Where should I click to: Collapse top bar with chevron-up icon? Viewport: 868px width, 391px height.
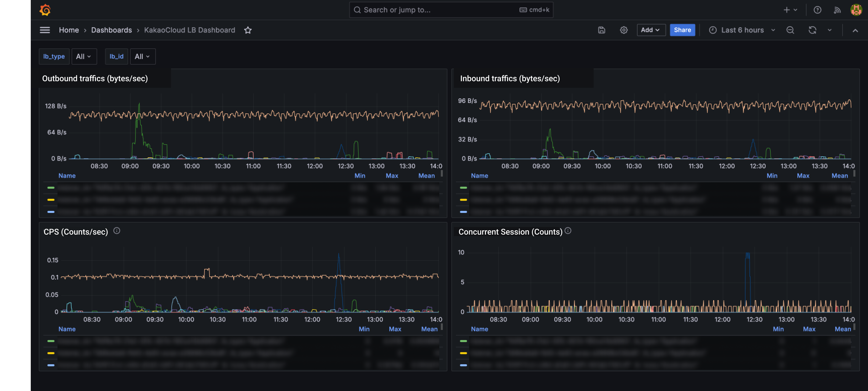tap(855, 30)
